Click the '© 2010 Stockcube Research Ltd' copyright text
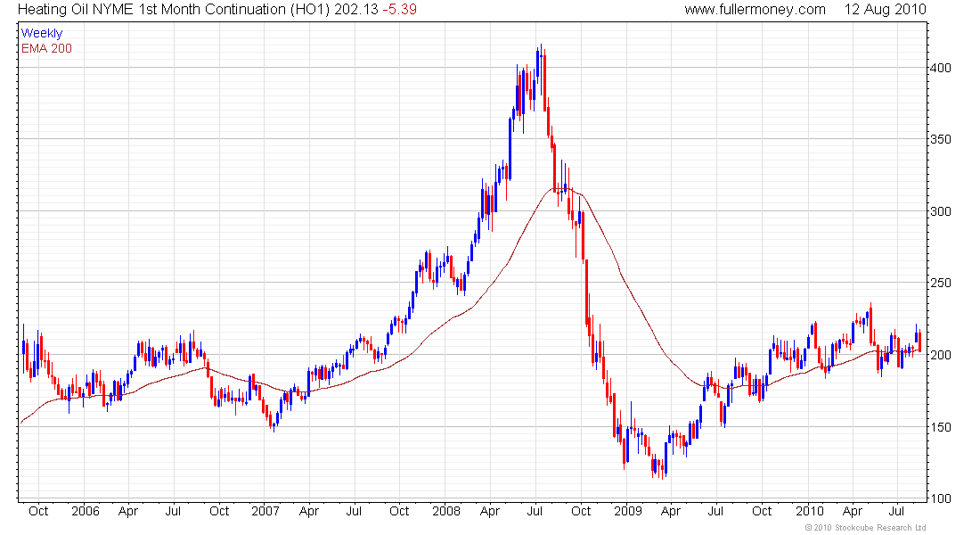 pos(865,528)
